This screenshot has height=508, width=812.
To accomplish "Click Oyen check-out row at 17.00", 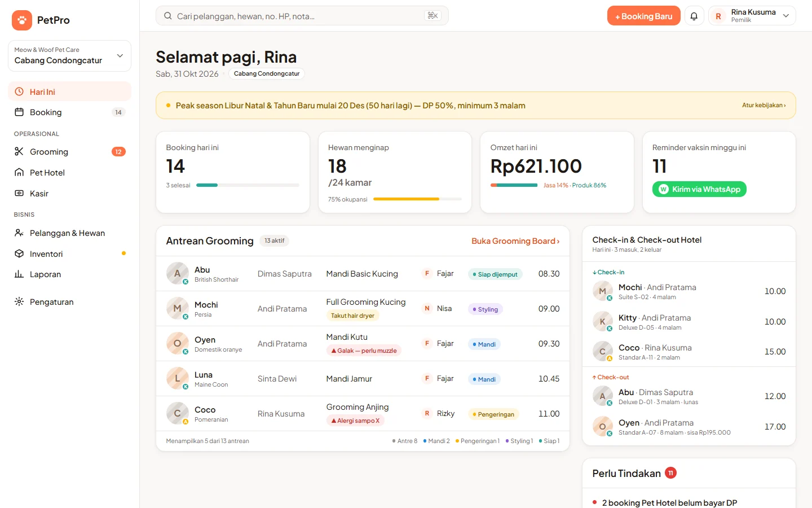I will tap(689, 427).
